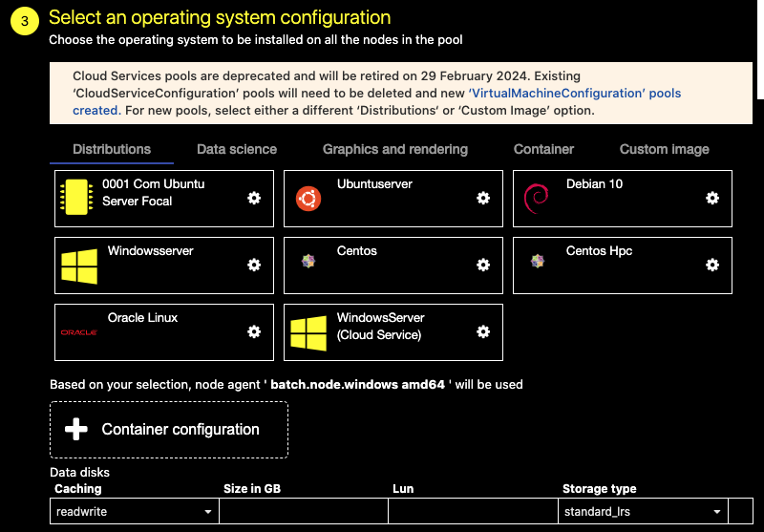The image size is (764, 532).
Task: Click the red Oracle logo
Action: click(79, 332)
